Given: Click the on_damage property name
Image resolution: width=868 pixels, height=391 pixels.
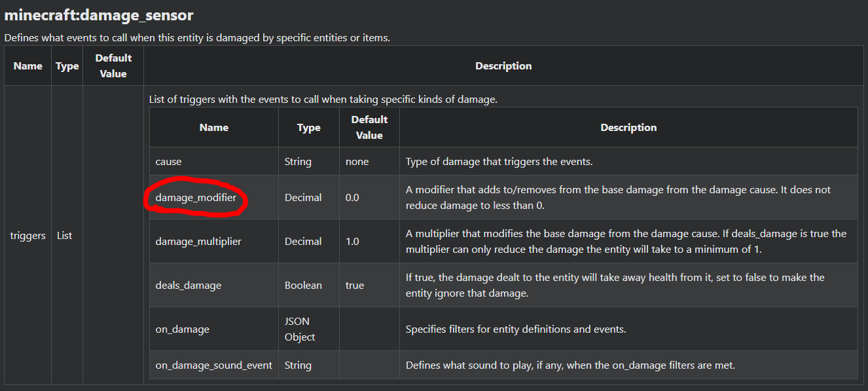Looking at the screenshot, I should pos(183,329).
